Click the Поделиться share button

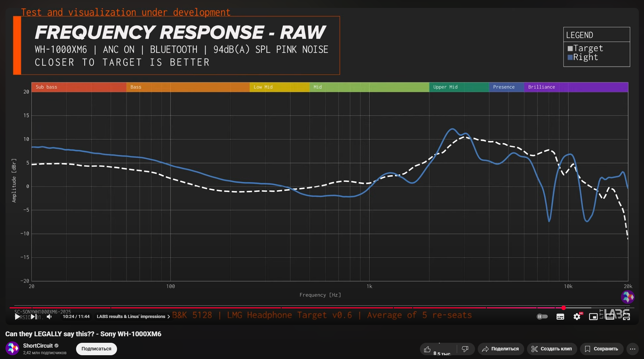[500, 349]
